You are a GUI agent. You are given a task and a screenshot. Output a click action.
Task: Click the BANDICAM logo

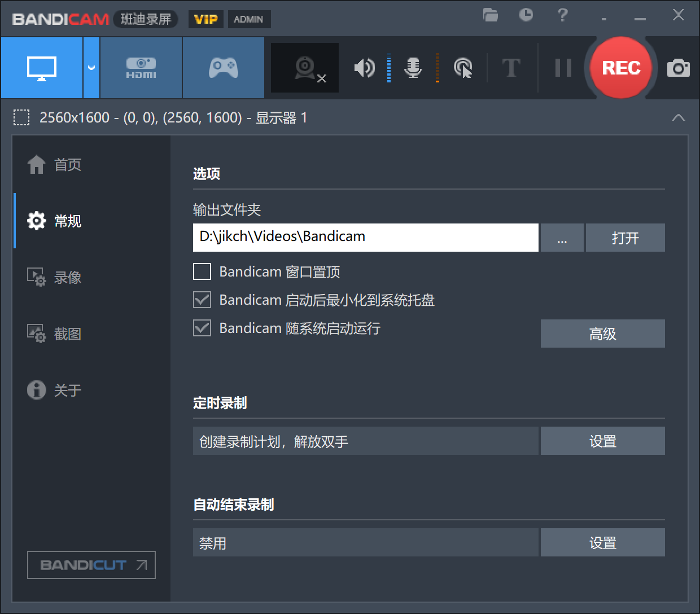click(60, 19)
